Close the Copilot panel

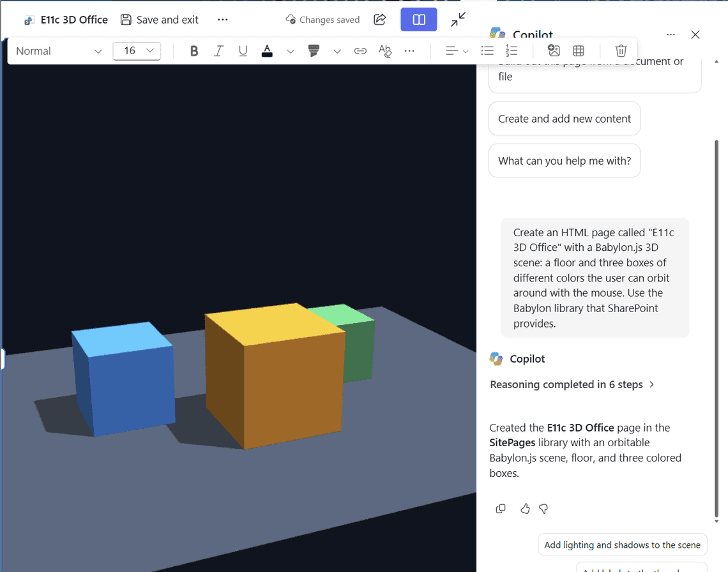[x=695, y=35]
